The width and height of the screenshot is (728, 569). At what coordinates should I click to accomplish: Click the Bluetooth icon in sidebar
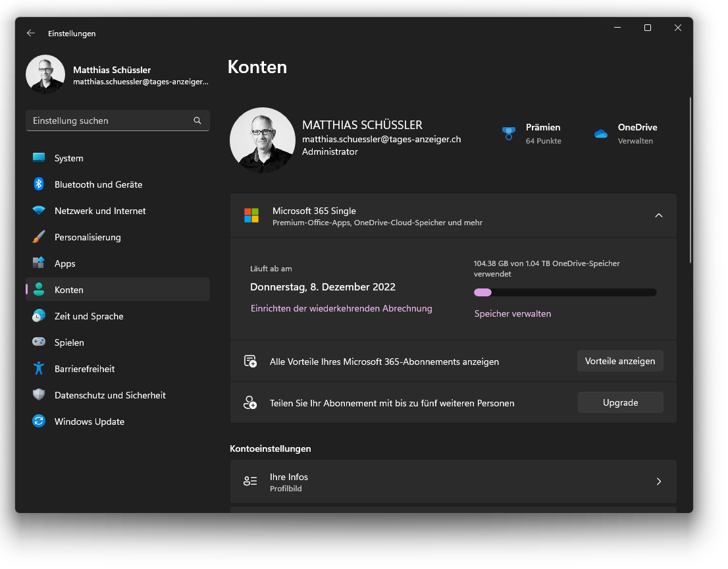(39, 184)
